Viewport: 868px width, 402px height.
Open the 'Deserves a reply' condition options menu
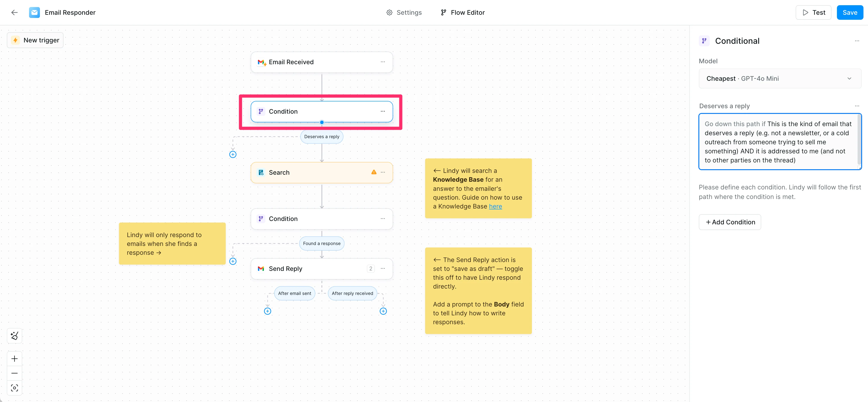[857, 106]
